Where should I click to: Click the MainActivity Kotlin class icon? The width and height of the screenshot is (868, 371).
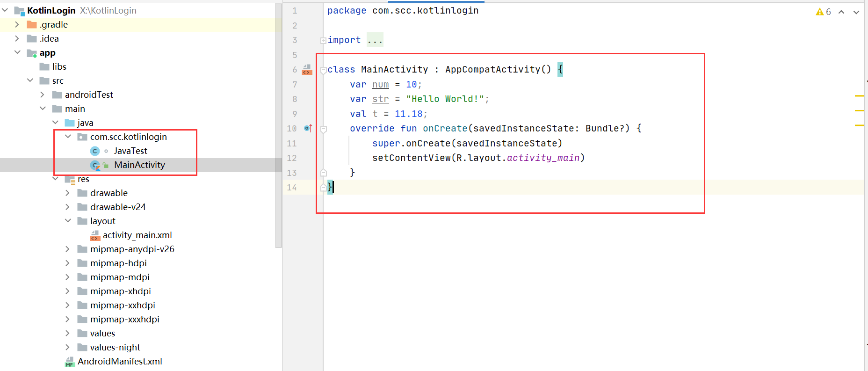(x=95, y=165)
